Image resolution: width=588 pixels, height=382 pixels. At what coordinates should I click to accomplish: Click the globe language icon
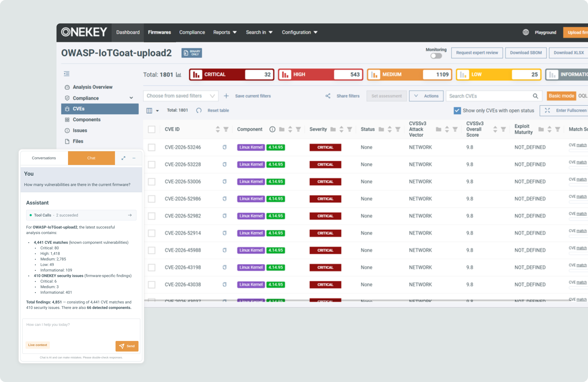[x=526, y=32]
